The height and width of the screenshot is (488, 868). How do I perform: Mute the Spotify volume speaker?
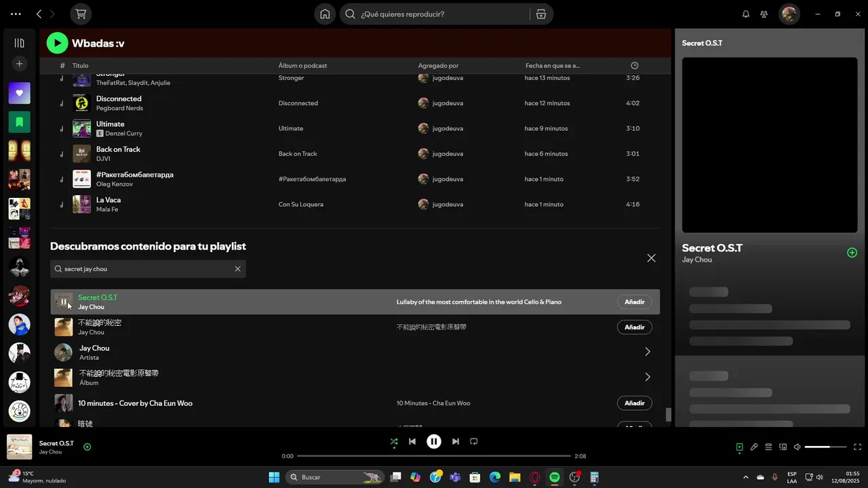pos(797,447)
